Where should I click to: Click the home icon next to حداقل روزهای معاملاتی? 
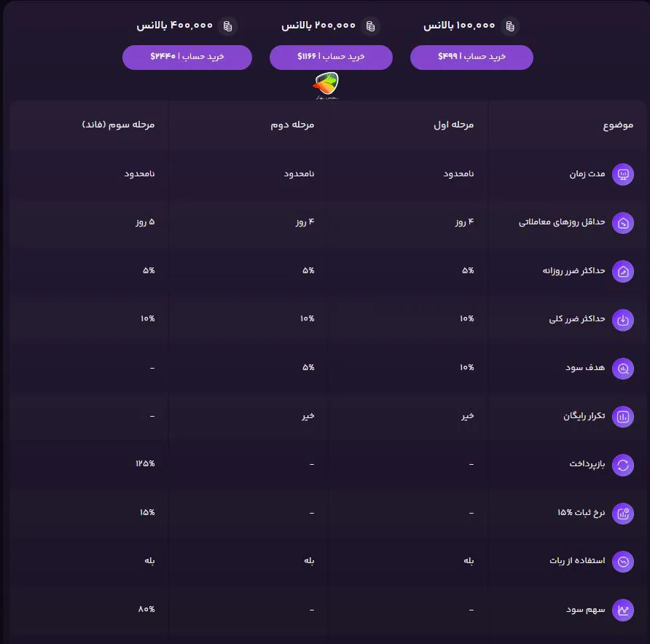tap(623, 222)
